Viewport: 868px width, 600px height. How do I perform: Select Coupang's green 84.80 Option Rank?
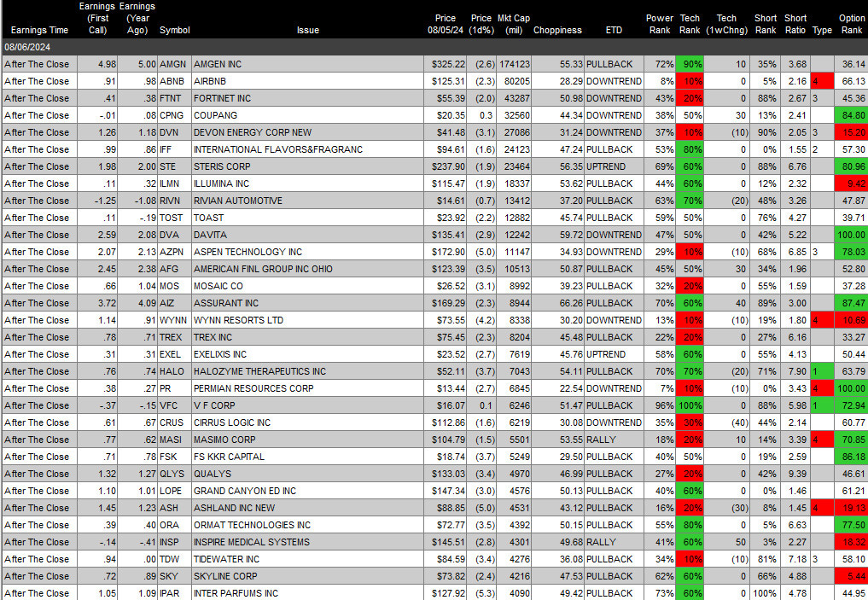coord(851,115)
